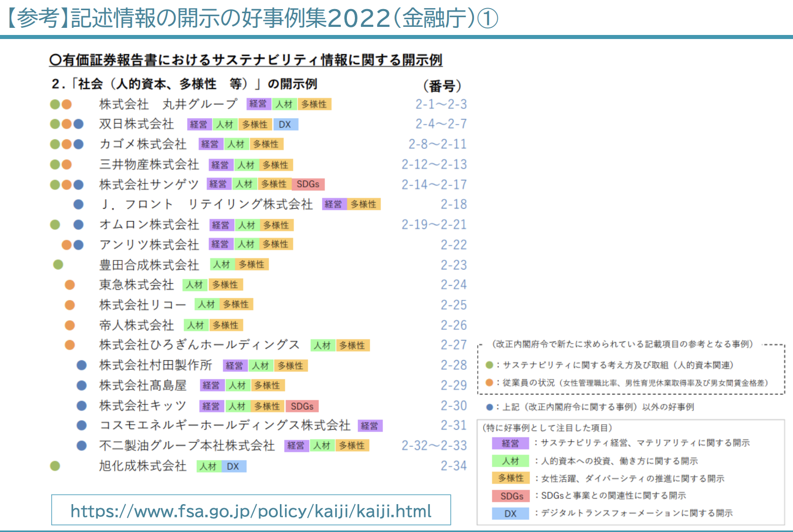The image size is (793, 532).
Task: Click the green legend dot for サステナビリティに関する考え方
Action: coord(489,365)
